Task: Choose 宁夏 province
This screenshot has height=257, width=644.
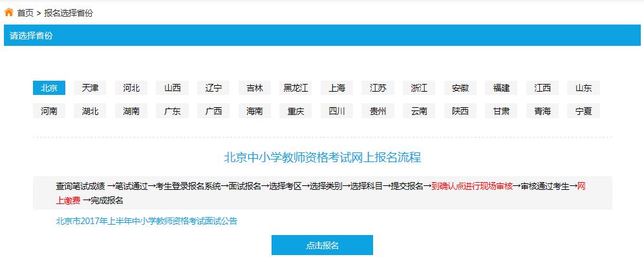Action: pyautogui.click(x=584, y=111)
